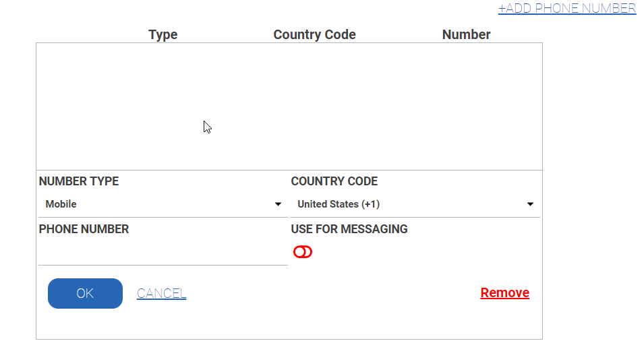
Task: Click the NUMBER TYPE field label
Action: [x=79, y=181]
